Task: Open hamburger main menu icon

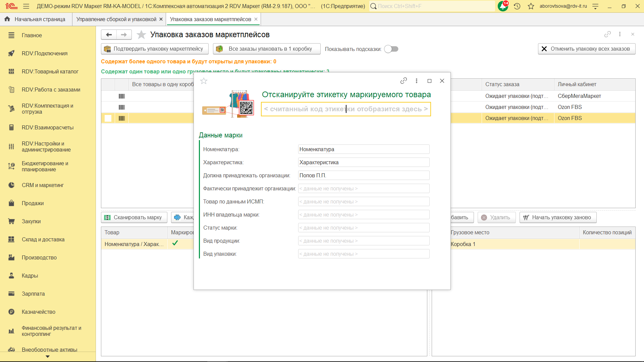Action: 26,6
